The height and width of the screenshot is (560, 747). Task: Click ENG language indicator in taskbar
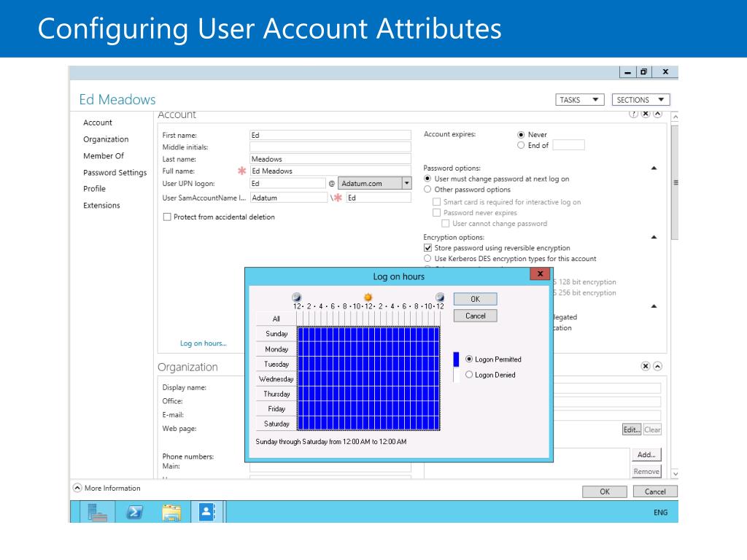coord(660,513)
